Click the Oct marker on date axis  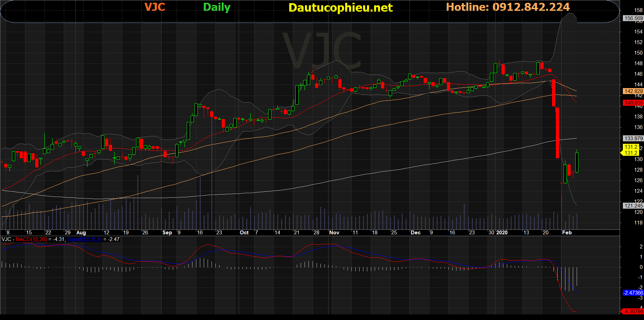(244, 233)
